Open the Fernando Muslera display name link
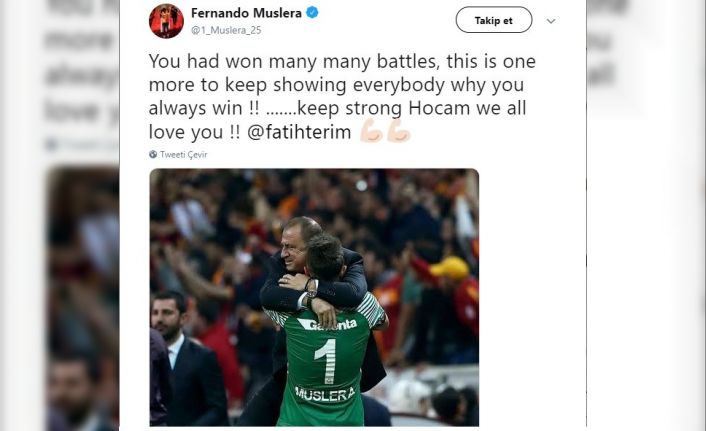The image size is (706, 431). click(x=246, y=13)
